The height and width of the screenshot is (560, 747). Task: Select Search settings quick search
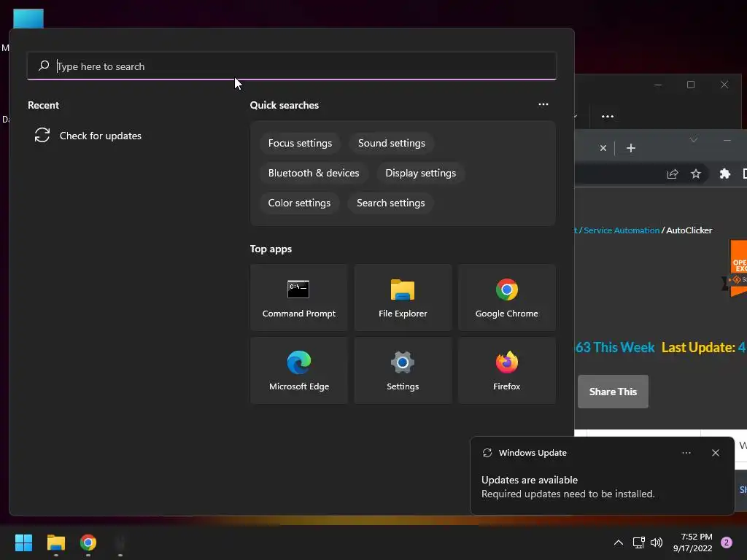390,203
